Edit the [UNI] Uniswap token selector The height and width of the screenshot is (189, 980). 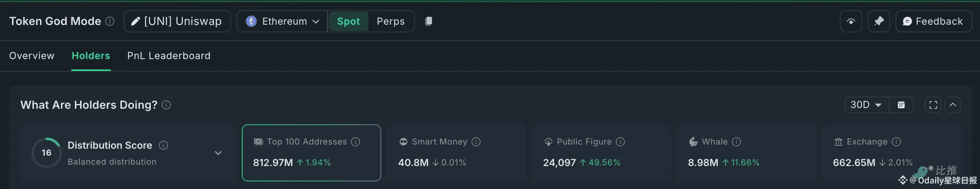click(x=177, y=21)
